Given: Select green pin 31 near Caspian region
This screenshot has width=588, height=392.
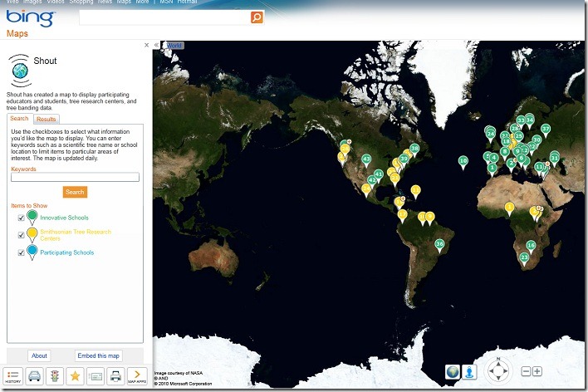Looking at the screenshot, I should pos(555,159).
